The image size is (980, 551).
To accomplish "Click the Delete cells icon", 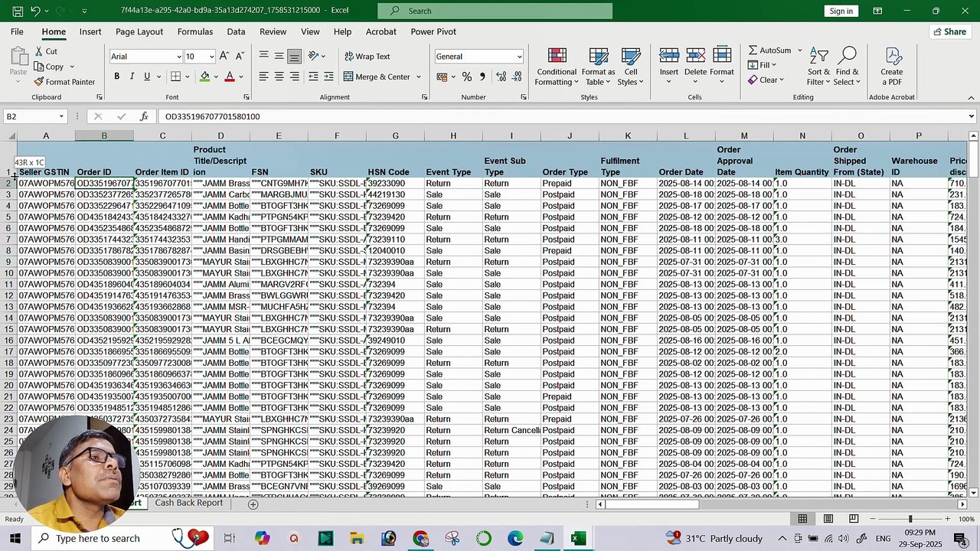I will pyautogui.click(x=695, y=56).
